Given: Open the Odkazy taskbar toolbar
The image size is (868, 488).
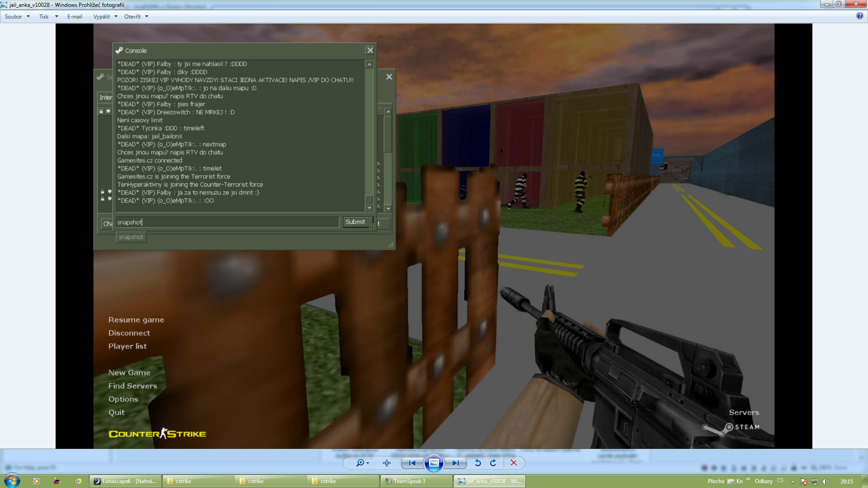Looking at the screenshot, I should (764, 481).
